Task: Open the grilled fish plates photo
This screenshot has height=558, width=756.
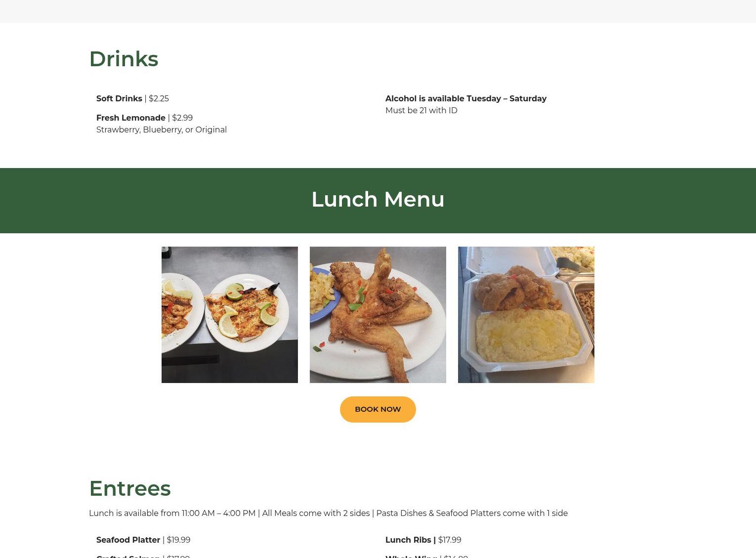Action: point(230,315)
